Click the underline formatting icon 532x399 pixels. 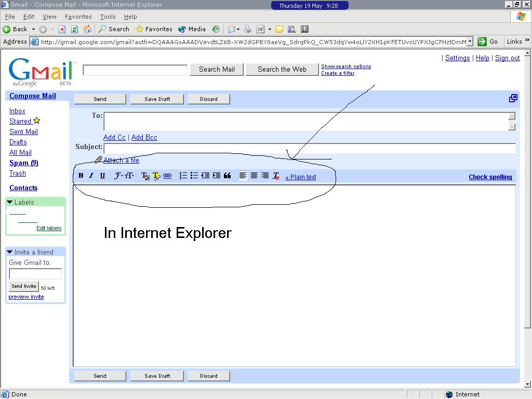(x=102, y=176)
